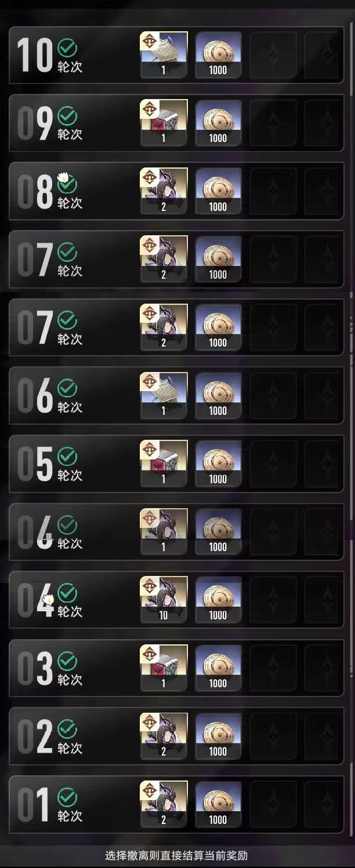This screenshot has height=868, width=355.
Task: Open the red box reward in round 03
Action: (x=164, y=668)
